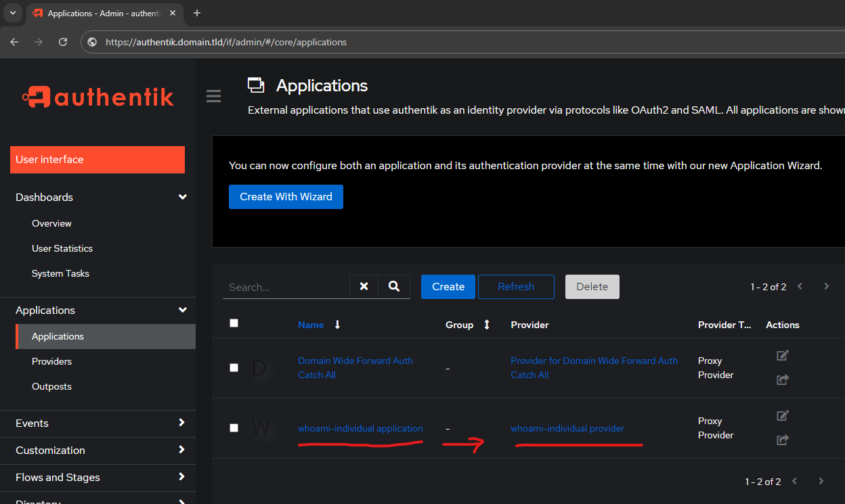The height and width of the screenshot is (504, 845).
Task: Toggle the sidebar hamburger menu
Action: point(213,96)
